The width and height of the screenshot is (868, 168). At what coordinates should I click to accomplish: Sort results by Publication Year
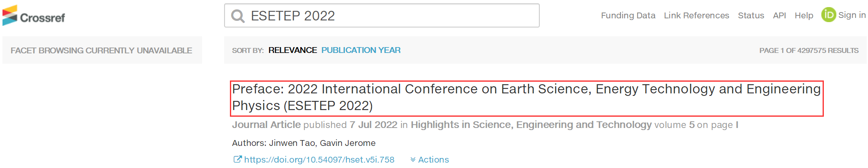pos(361,50)
